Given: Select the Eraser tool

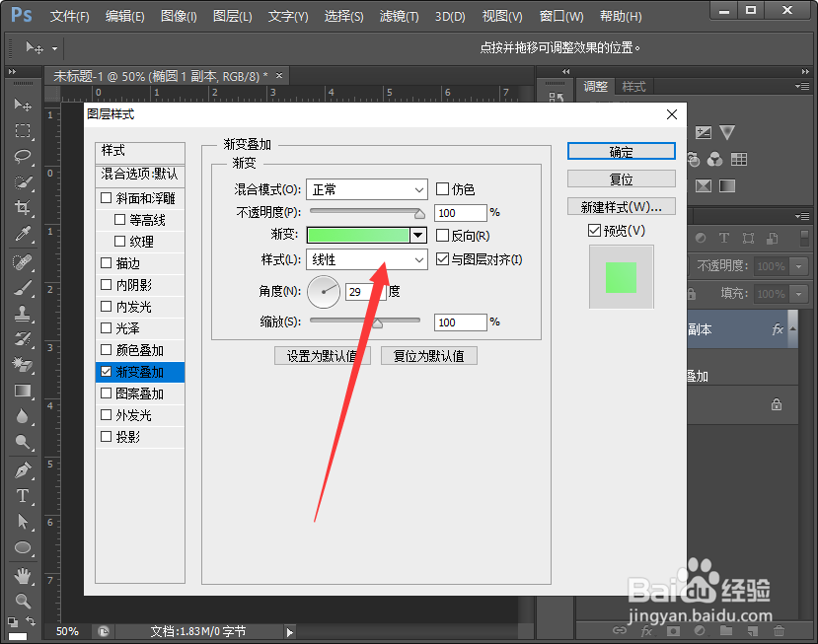Looking at the screenshot, I should [x=23, y=365].
